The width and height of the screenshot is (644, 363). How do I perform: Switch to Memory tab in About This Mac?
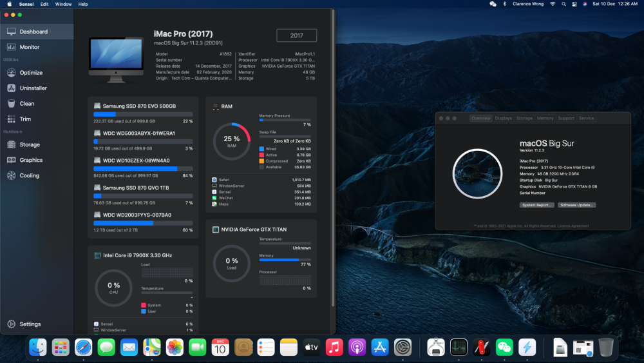click(x=545, y=119)
